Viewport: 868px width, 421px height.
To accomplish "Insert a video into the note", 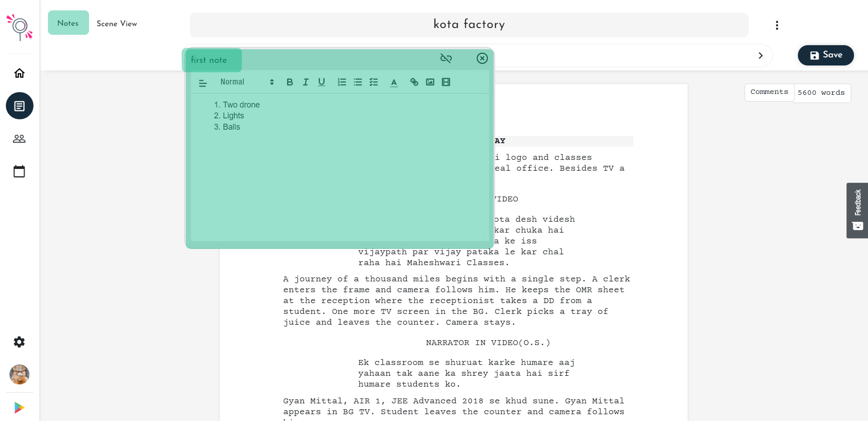I will (446, 82).
